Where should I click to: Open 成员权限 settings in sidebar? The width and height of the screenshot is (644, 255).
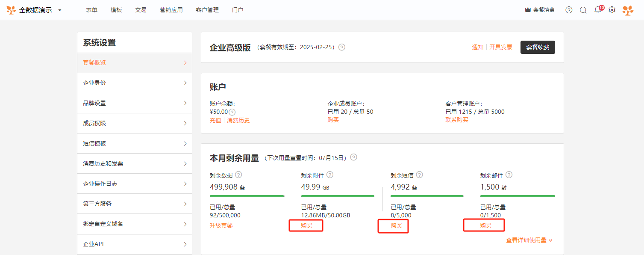click(135, 123)
